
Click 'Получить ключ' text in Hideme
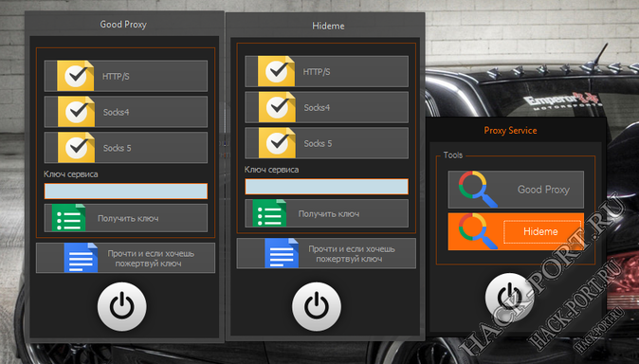pos(329,213)
